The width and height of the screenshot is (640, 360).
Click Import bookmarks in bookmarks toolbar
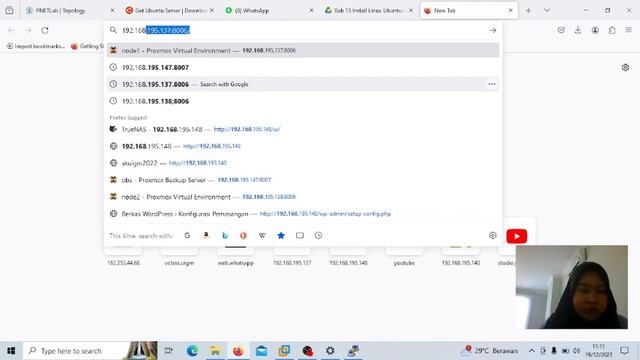(x=36, y=46)
